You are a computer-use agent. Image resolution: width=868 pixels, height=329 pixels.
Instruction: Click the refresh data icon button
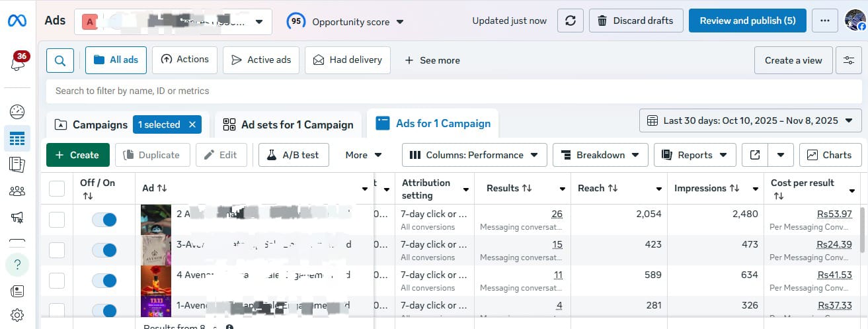[x=570, y=21]
